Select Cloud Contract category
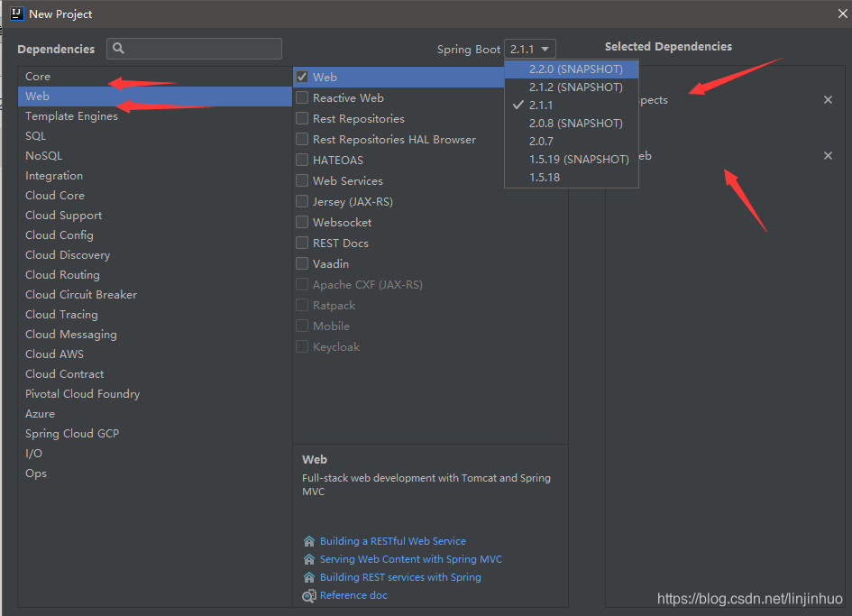852x616 pixels. [x=155, y=374]
